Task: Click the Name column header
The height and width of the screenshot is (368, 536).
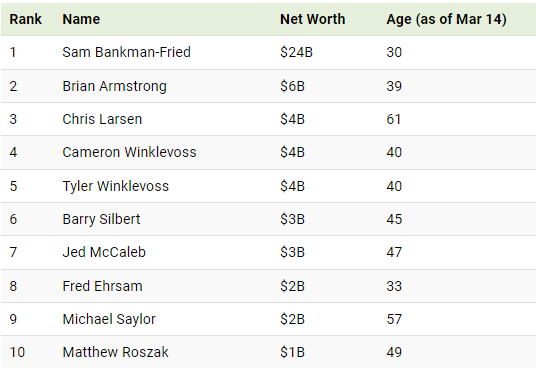Action: point(81,19)
